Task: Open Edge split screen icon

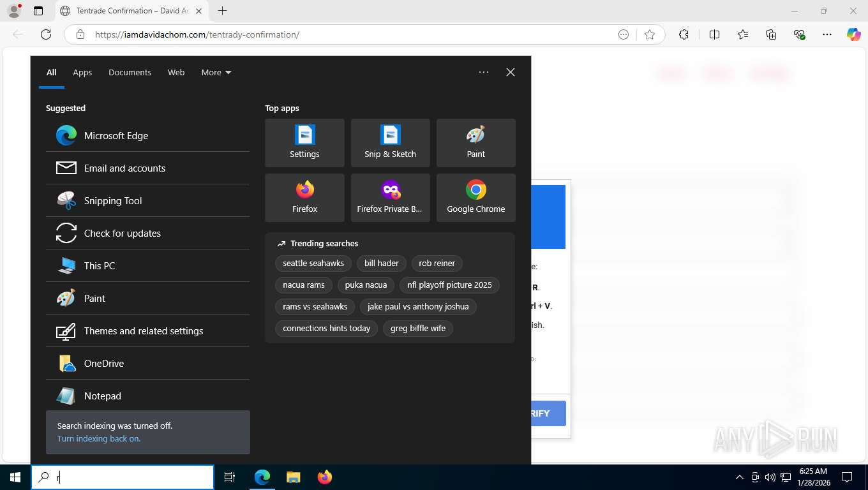Action: (x=714, y=34)
